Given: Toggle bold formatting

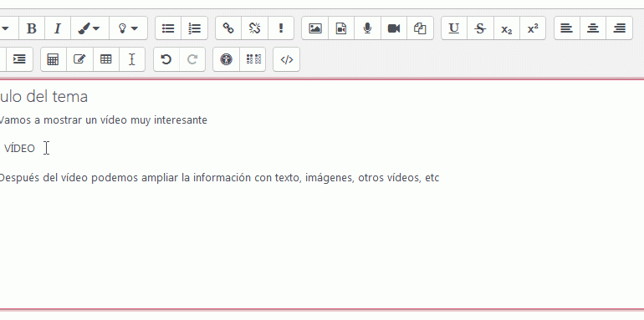Looking at the screenshot, I should (32, 28).
